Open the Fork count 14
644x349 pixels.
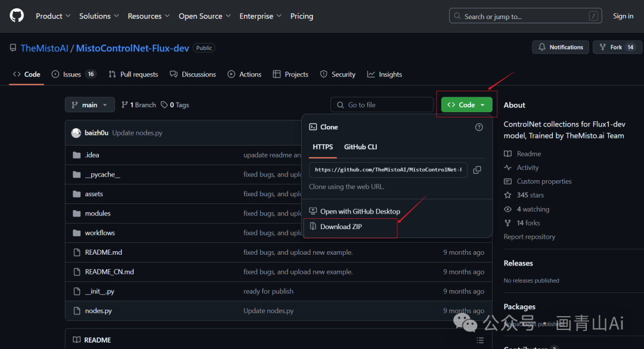point(630,47)
